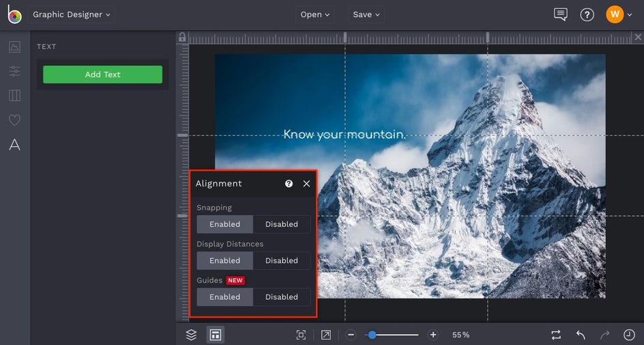Zoom in with the plus icon
The height and width of the screenshot is (345, 644).
(433, 335)
